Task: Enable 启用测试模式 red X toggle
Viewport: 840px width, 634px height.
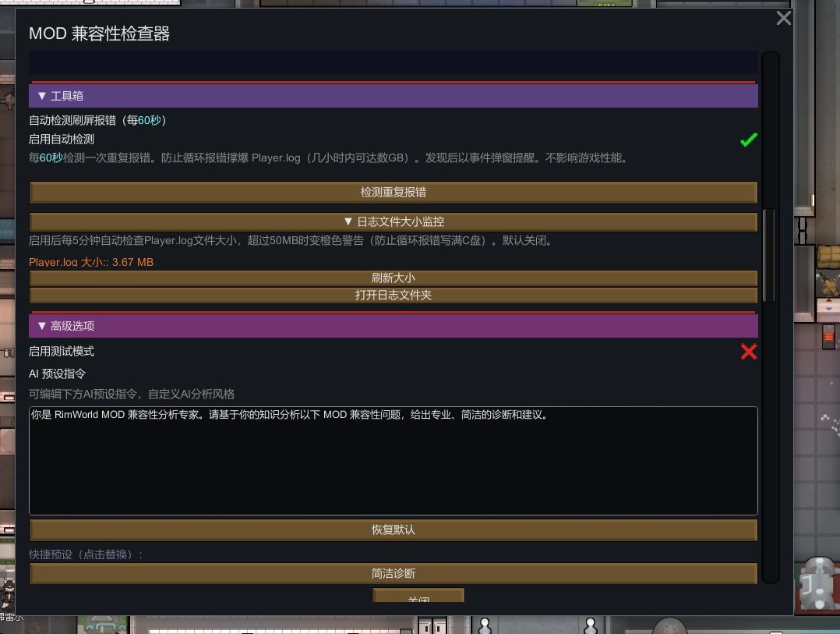Action: [748, 352]
